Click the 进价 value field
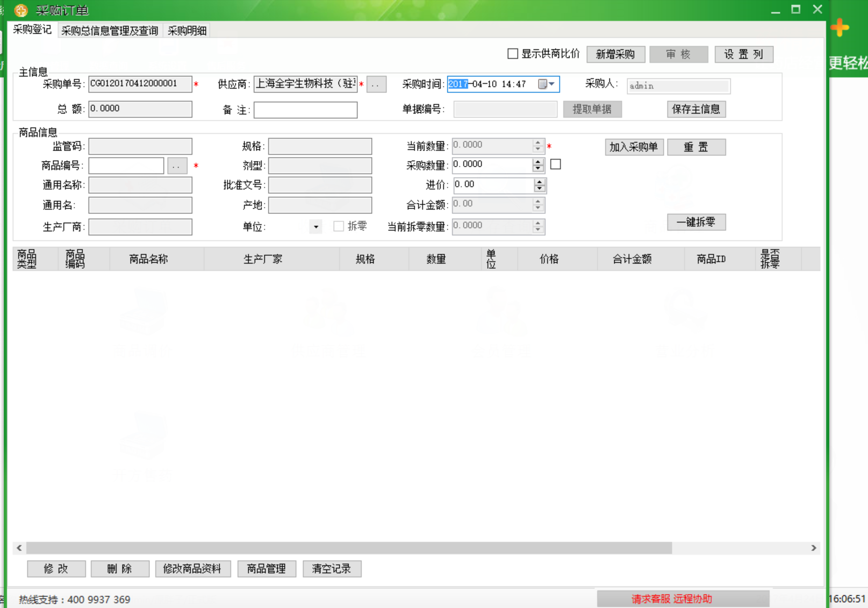 click(493, 185)
